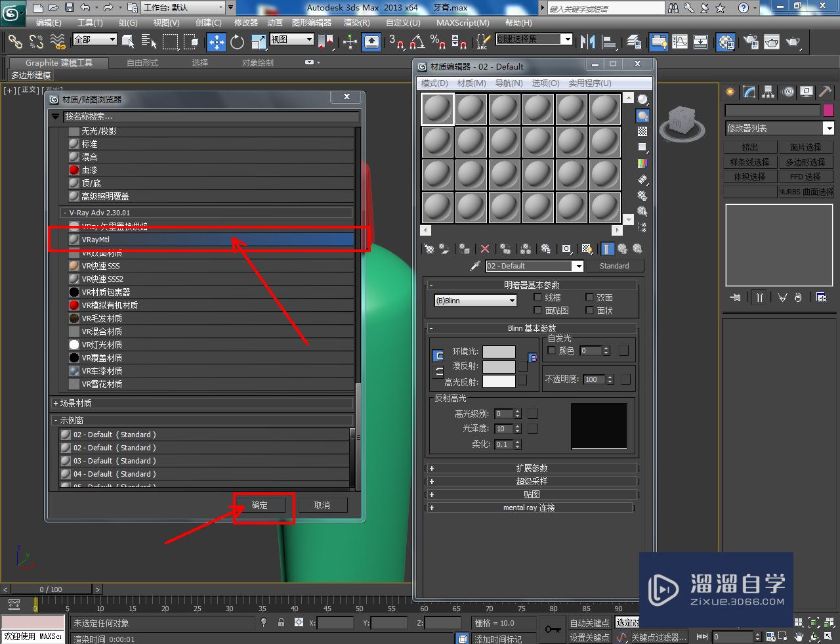Open Render Setup teapot icon
840x644 pixels.
pyautogui.click(x=751, y=42)
